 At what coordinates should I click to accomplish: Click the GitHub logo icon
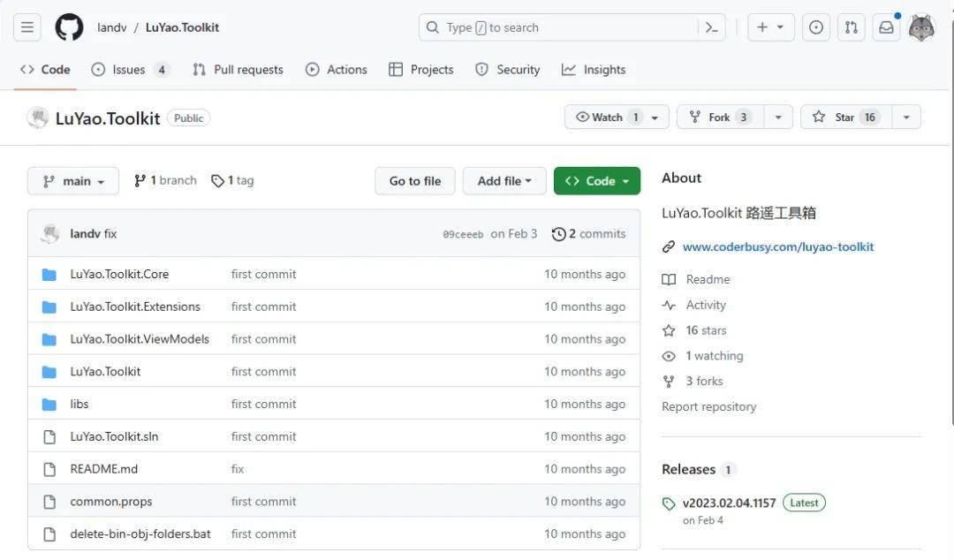click(69, 27)
